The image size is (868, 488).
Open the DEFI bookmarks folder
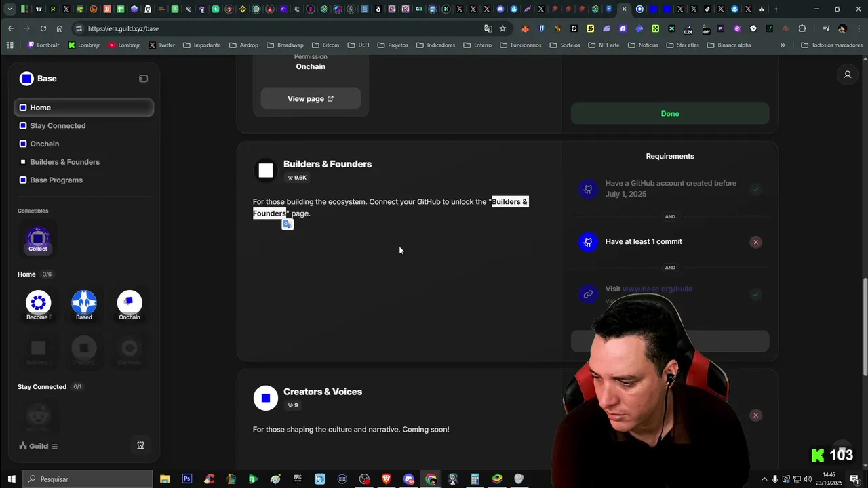click(x=358, y=45)
